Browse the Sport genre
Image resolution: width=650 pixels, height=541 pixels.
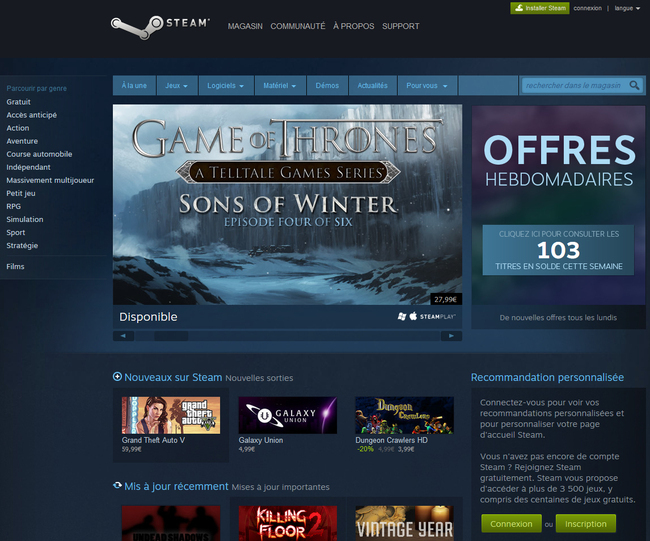(x=16, y=233)
